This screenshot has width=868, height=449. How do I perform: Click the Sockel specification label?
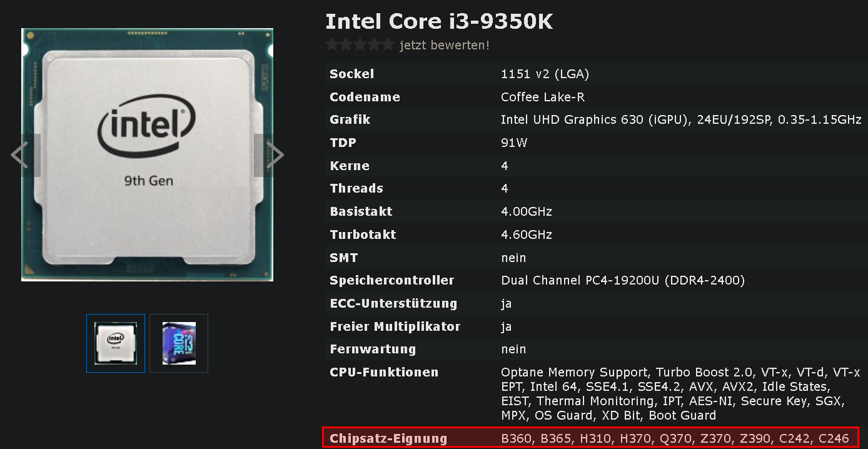(351, 74)
